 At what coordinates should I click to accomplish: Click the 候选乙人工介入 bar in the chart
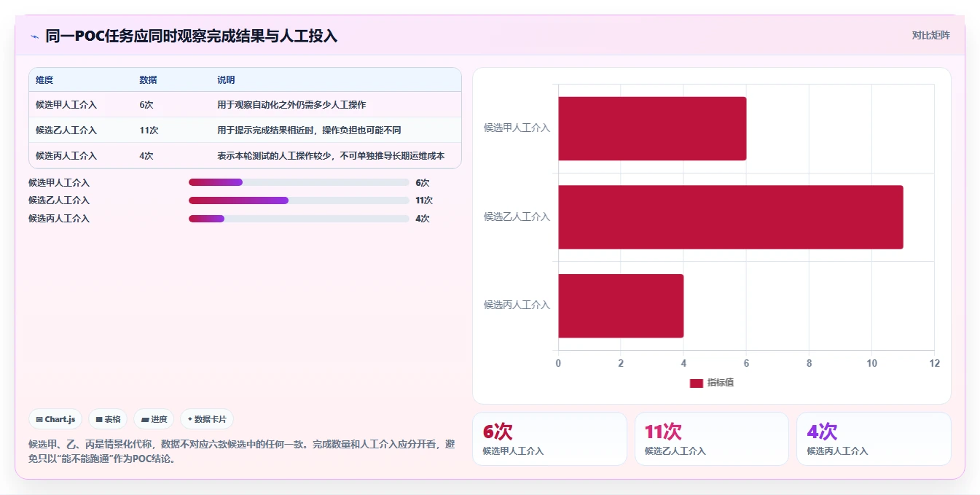[731, 217]
